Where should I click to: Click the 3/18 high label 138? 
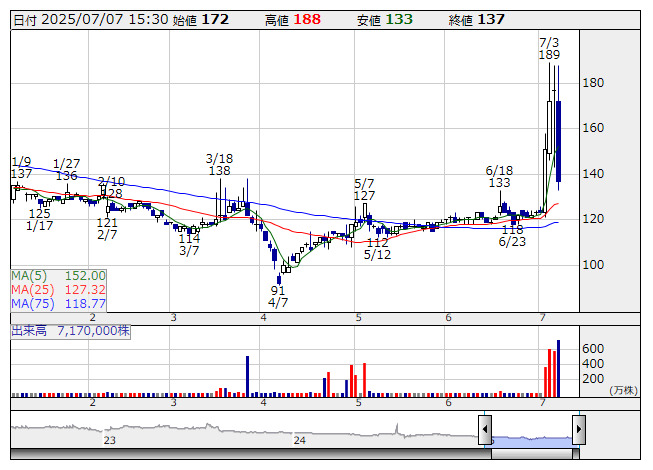[x=219, y=171]
